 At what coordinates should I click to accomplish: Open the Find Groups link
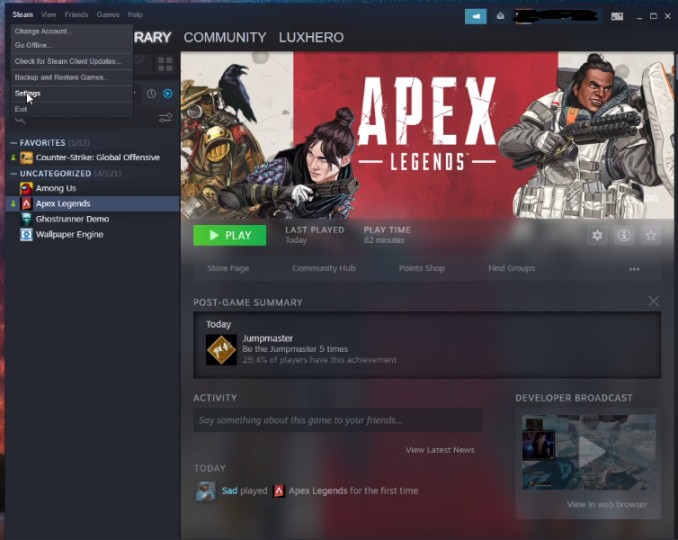coord(512,268)
